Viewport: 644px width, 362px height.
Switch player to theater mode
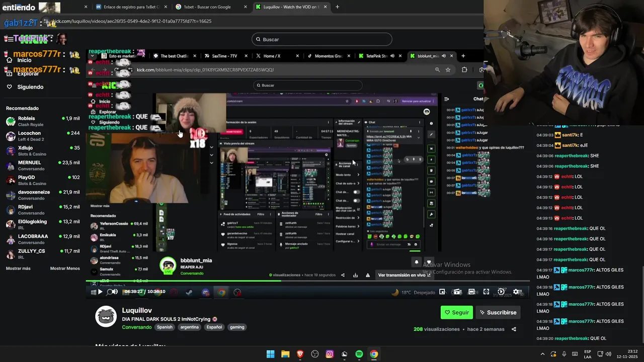[x=471, y=292]
